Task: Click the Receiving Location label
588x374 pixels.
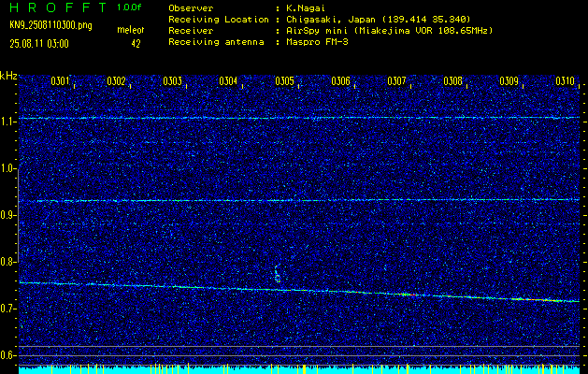Action: (x=219, y=20)
